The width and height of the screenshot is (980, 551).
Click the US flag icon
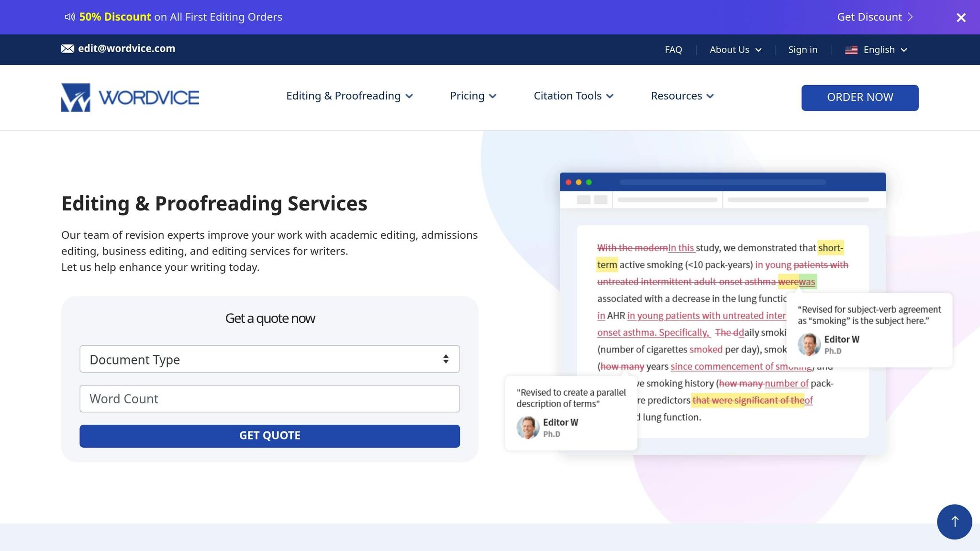point(851,50)
